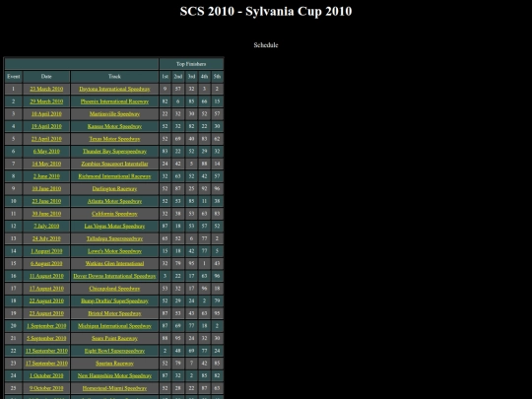Open the 17 September 2010 date link

[x=46, y=364]
